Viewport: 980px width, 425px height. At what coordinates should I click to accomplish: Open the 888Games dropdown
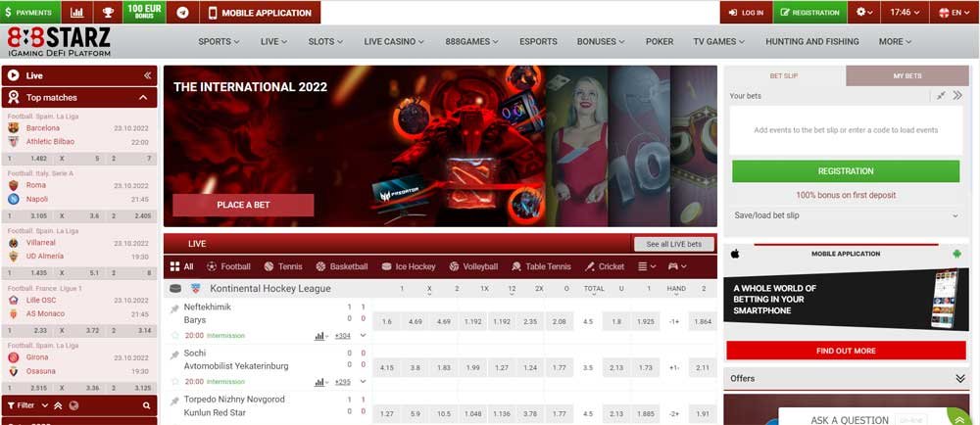472,42
